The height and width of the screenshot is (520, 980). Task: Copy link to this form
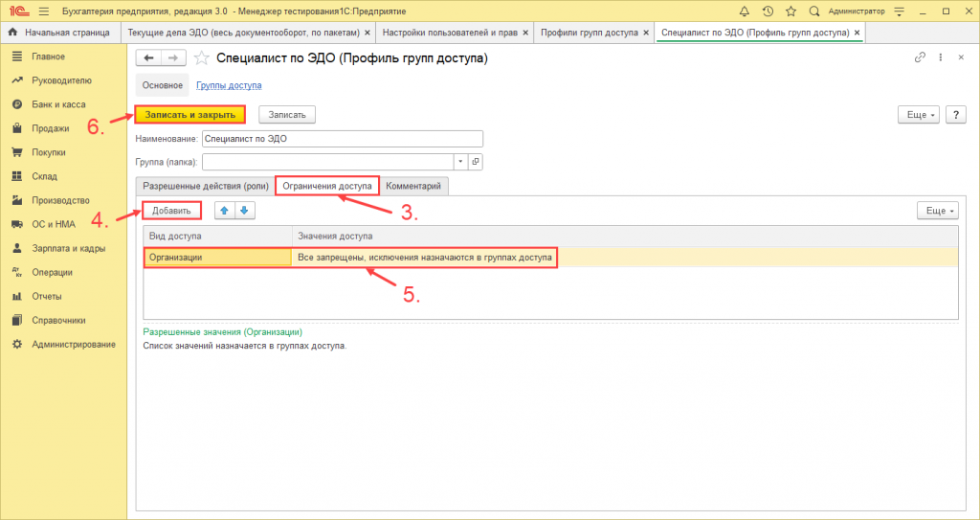(920, 57)
